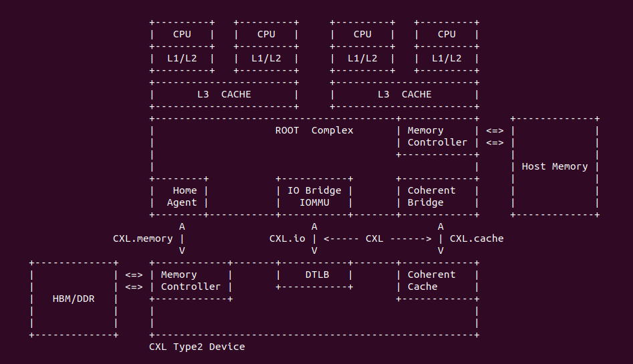This screenshot has width=633, height=364.
Task: Select the rightmost CPU box
Action: pos(447,34)
